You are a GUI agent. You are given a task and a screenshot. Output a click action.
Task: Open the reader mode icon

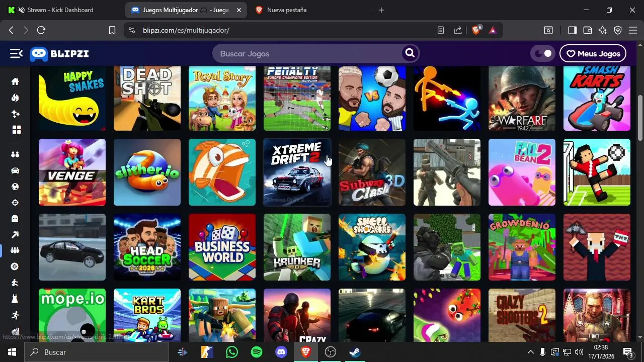coord(441,30)
